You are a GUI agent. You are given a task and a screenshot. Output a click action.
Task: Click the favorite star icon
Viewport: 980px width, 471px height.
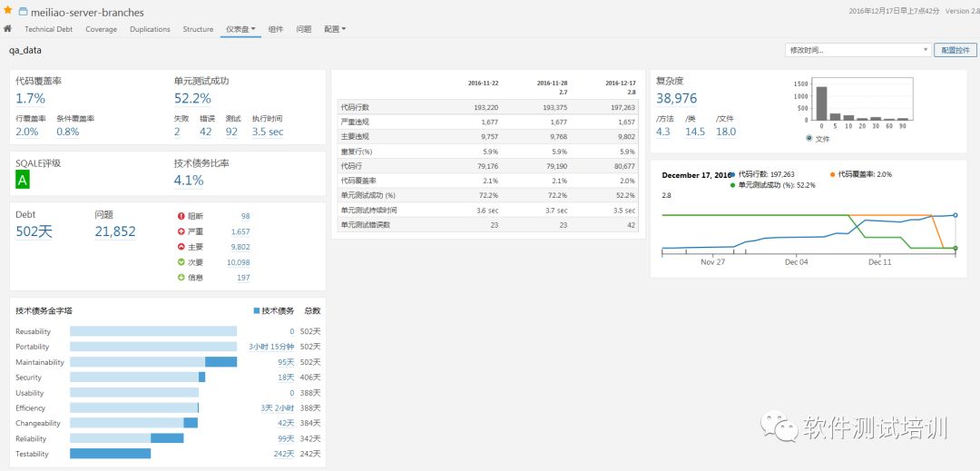click(7, 10)
